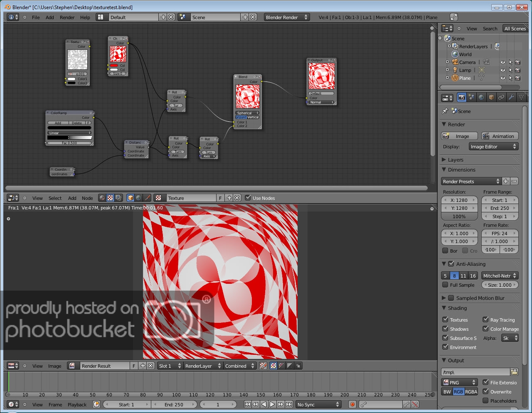The image size is (532, 413).
Task: Open the Object properties cube icon
Action: (491, 97)
